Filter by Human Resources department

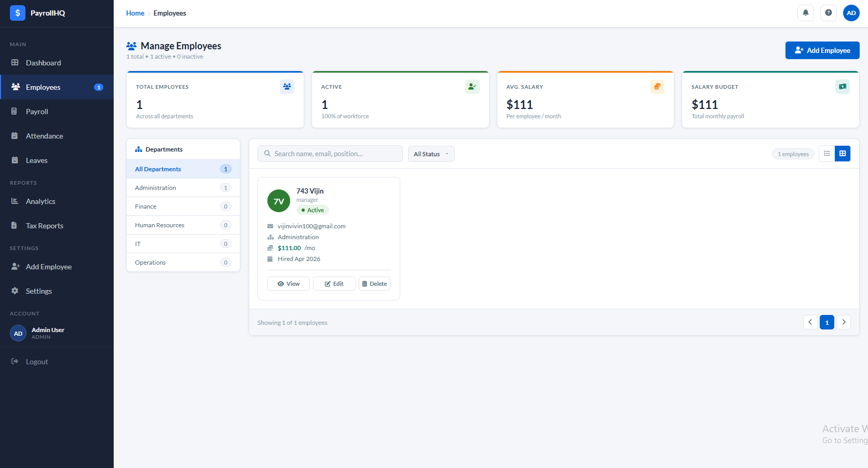(160, 225)
